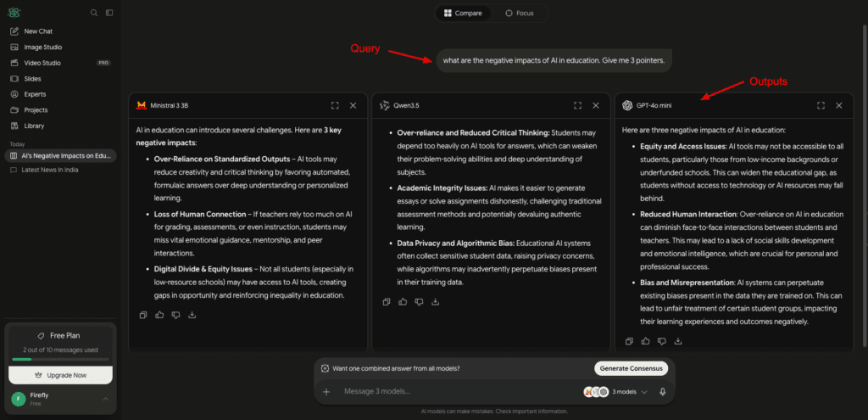Click the combined answer sparkle icon
The image size is (868, 420).
pyautogui.click(x=325, y=368)
